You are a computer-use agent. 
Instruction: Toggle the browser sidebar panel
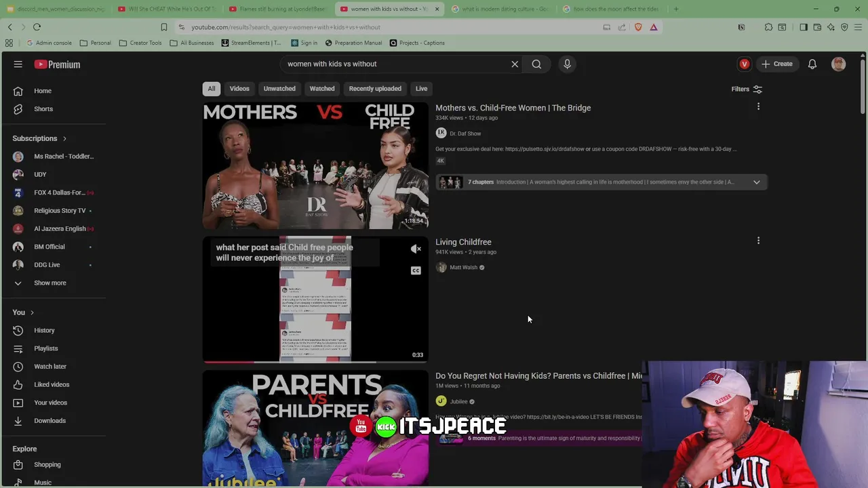(x=804, y=27)
